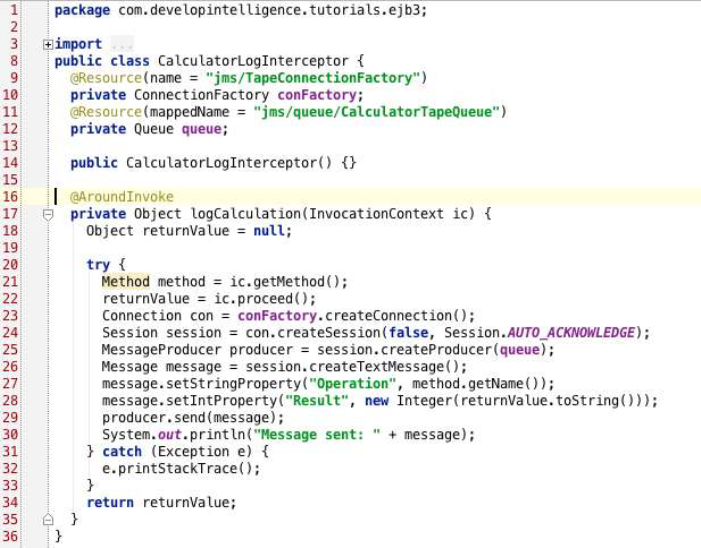Click the conFactory field declaration on line 10
701x548 pixels.
point(328,95)
